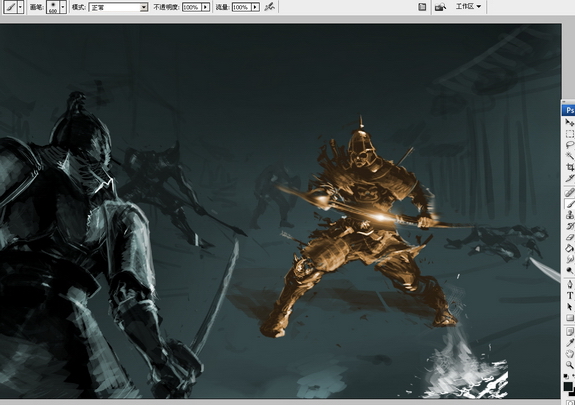Select the Path Selection tool
Image resolution: width=575 pixels, height=405 pixels.
click(569, 306)
